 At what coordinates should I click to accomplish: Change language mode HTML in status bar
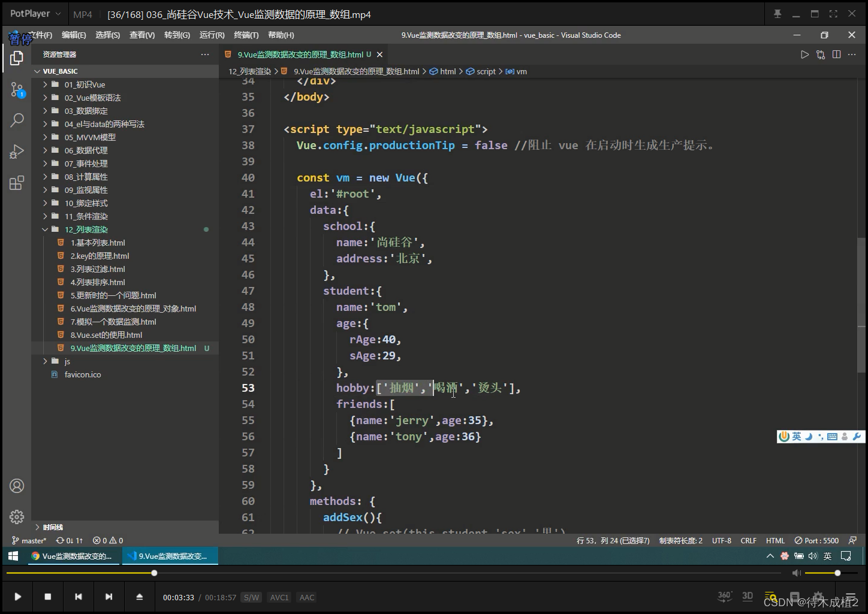[x=775, y=540]
